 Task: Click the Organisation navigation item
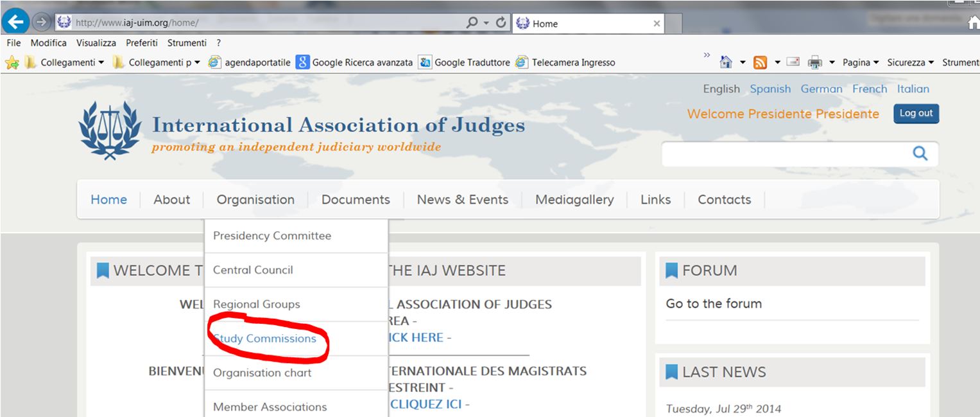(255, 200)
